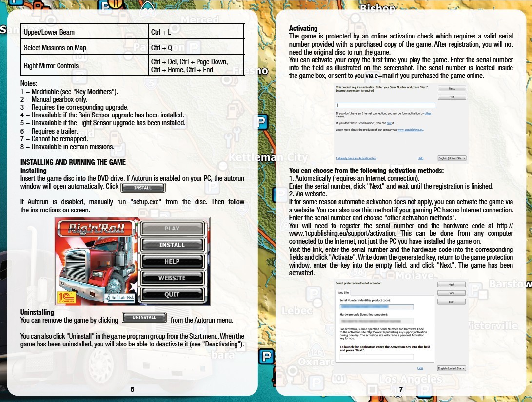The image size is (532, 402).
Task: Click QUIT in the autorun menu
Action: pos(172,294)
